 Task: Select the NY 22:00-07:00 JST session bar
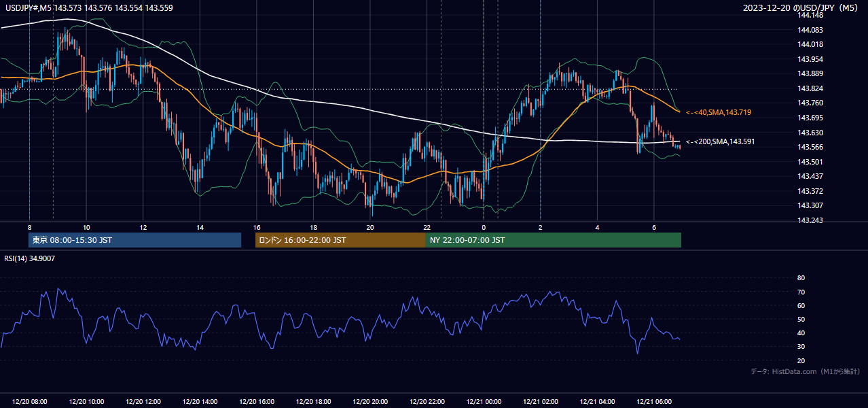click(554, 240)
